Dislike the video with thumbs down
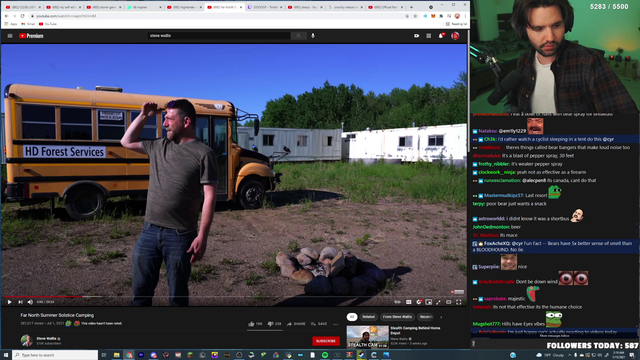Screen dimensions: 640x360 (274, 324)
